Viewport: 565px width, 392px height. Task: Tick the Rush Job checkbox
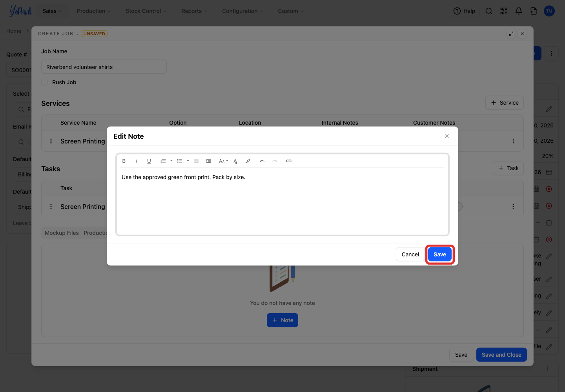click(x=45, y=82)
